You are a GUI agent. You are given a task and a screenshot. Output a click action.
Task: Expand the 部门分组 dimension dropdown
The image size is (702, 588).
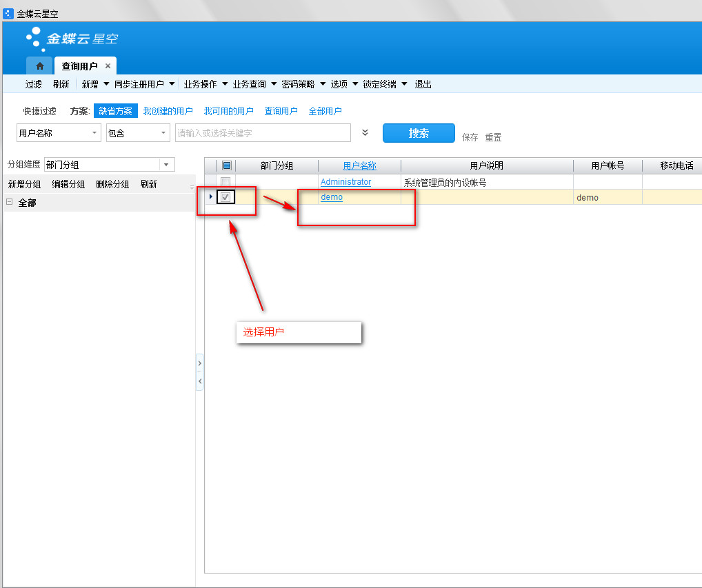coord(166,165)
